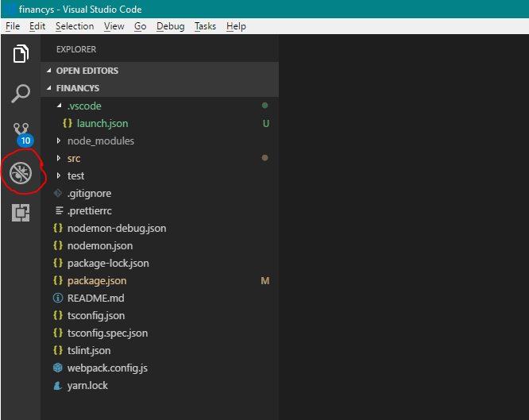Select the .vscode folder name
The height and width of the screenshot is (420, 529).
[84, 106]
